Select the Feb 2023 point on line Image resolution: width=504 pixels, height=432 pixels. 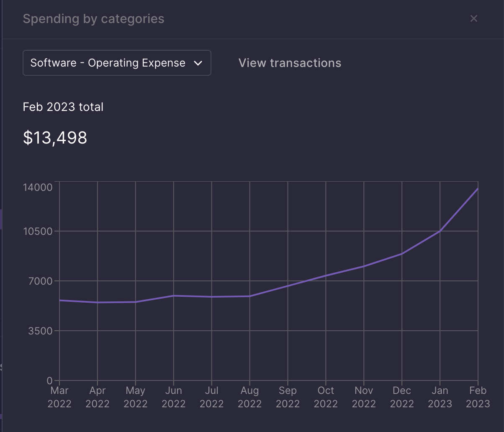(x=477, y=189)
